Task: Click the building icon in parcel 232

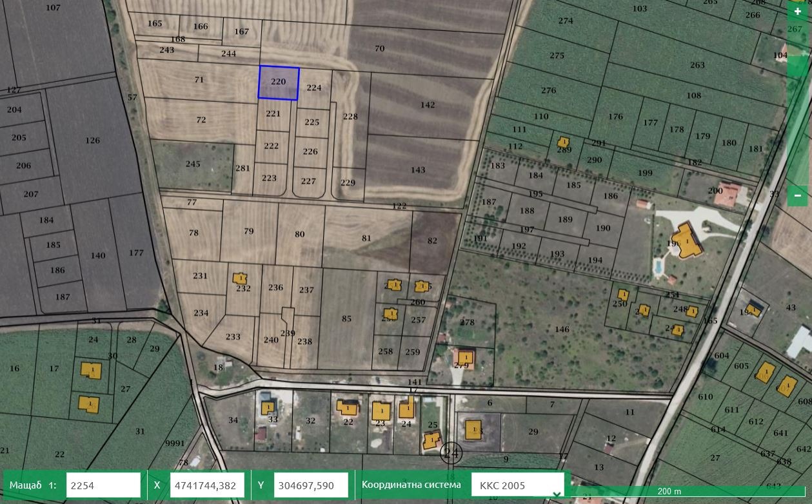Action: (x=240, y=278)
